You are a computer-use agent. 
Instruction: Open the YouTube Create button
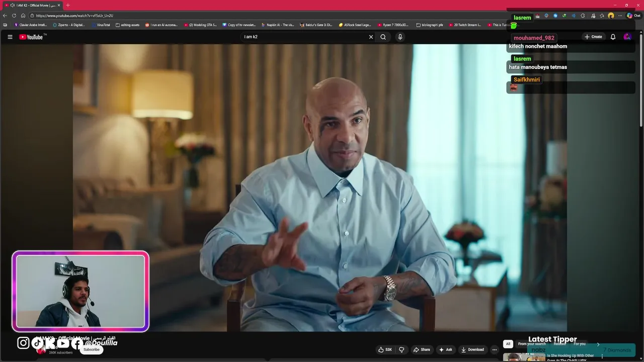[x=593, y=37]
